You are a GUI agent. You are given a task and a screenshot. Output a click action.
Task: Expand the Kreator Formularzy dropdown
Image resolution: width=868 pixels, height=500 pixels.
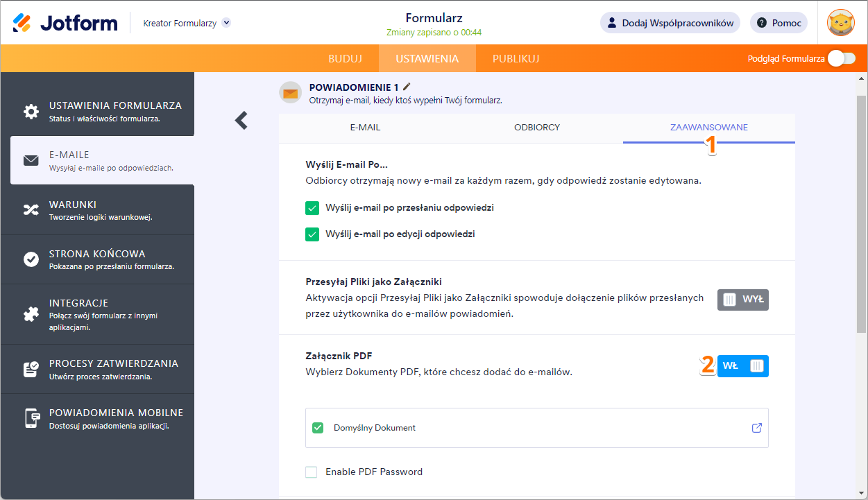click(226, 23)
